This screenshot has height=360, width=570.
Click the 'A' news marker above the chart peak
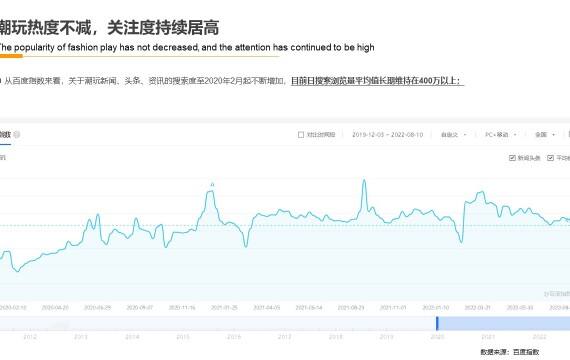213,185
